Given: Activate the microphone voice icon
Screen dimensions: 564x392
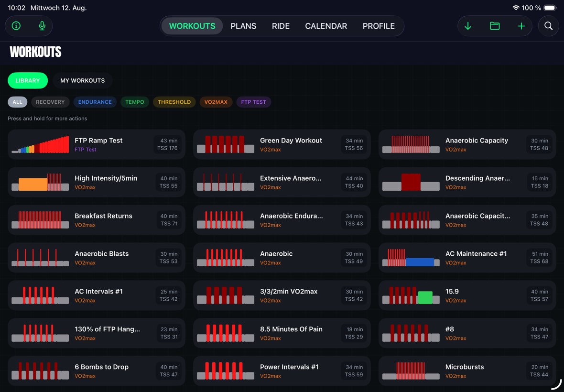Looking at the screenshot, I should [x=42, y=26].
